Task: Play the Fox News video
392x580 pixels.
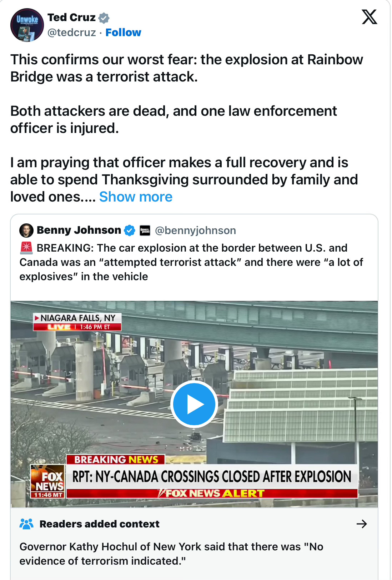Action: point(194,404)
